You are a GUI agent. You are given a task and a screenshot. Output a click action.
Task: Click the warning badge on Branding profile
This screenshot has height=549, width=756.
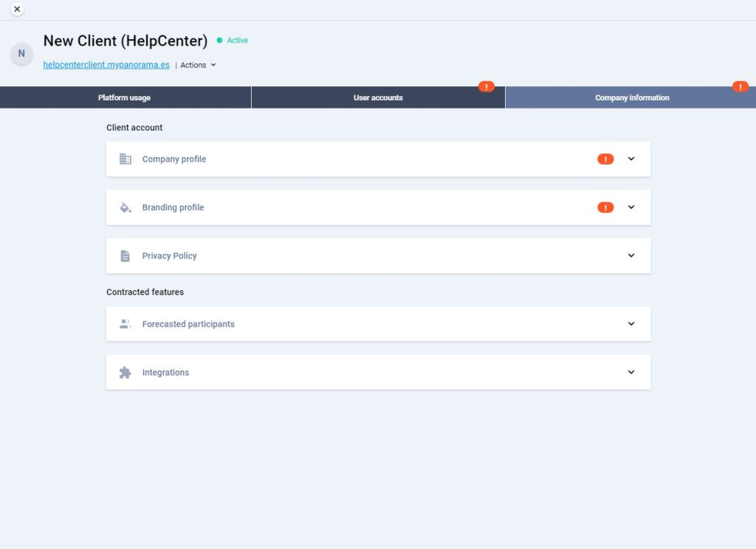coord(605,207)
